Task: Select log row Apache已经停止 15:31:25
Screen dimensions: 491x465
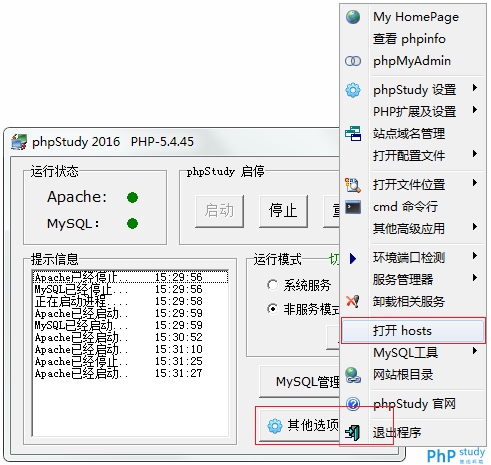Action: tap(131, 361)
